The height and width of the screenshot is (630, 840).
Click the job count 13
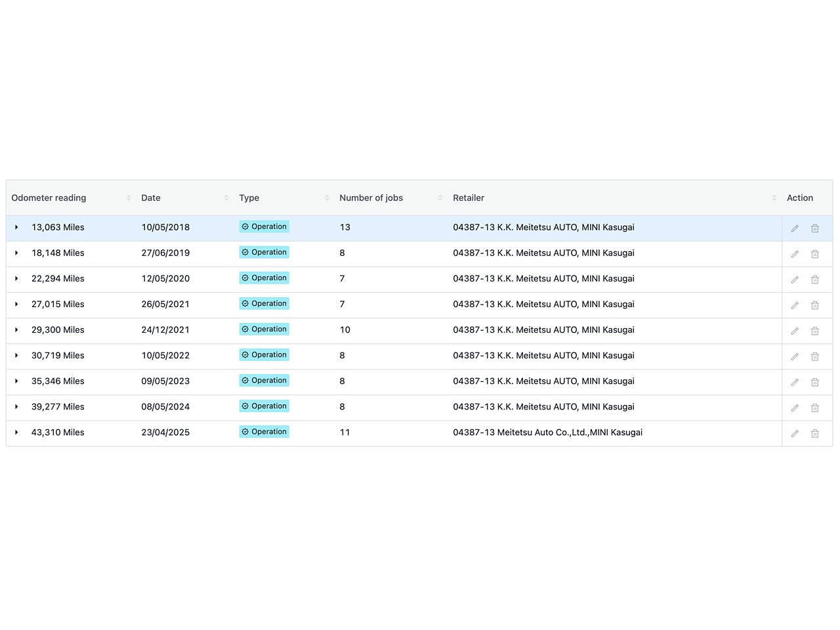pos(345,227)
